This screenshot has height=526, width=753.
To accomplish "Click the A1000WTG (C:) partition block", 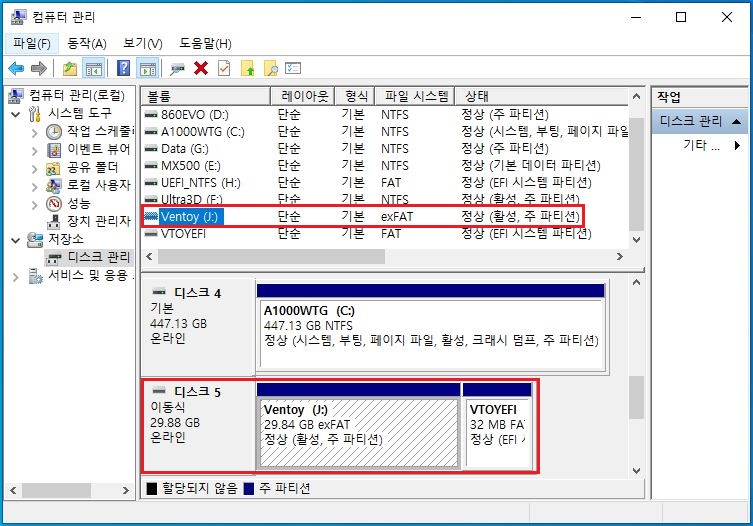I will click(431, 334).
